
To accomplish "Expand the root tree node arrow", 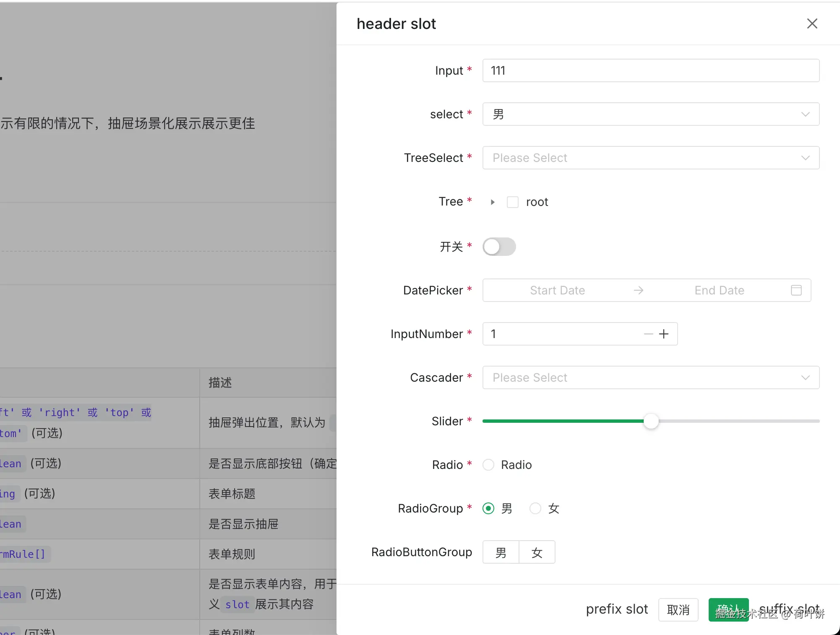I will (493, 202).
